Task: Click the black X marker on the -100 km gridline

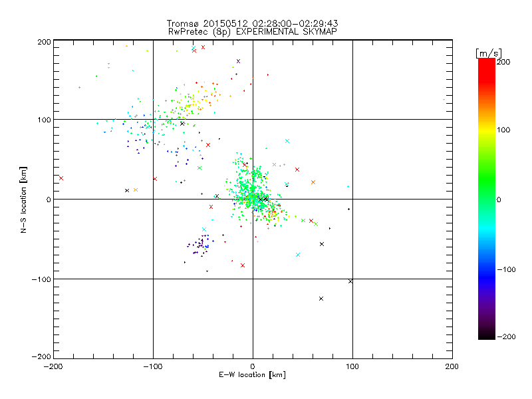Action: click(350, 281)
